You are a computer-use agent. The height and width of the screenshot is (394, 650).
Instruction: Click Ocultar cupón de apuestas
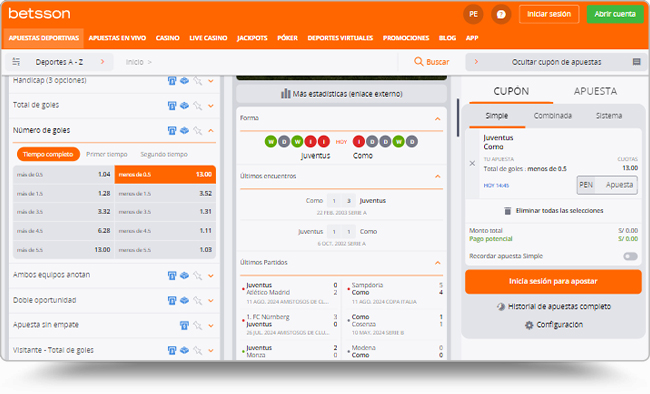(556, 62)
